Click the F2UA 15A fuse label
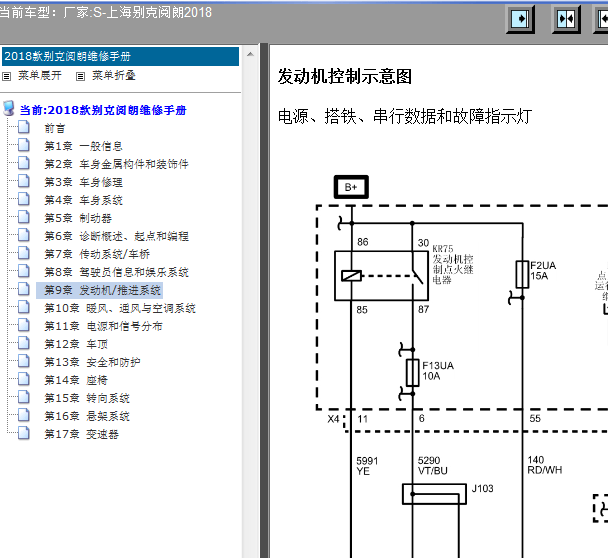The width and height of the screenshot is (608, 558). click(543, 271)
